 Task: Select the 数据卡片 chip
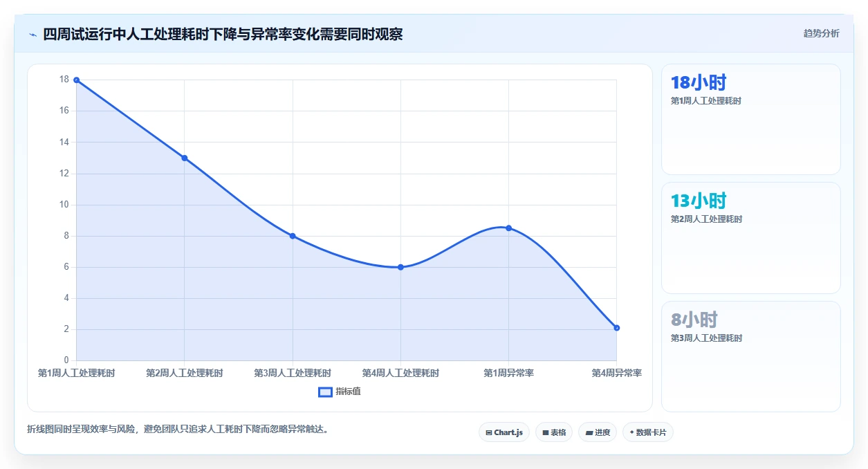pyautogui.click(x=648, y=432)
